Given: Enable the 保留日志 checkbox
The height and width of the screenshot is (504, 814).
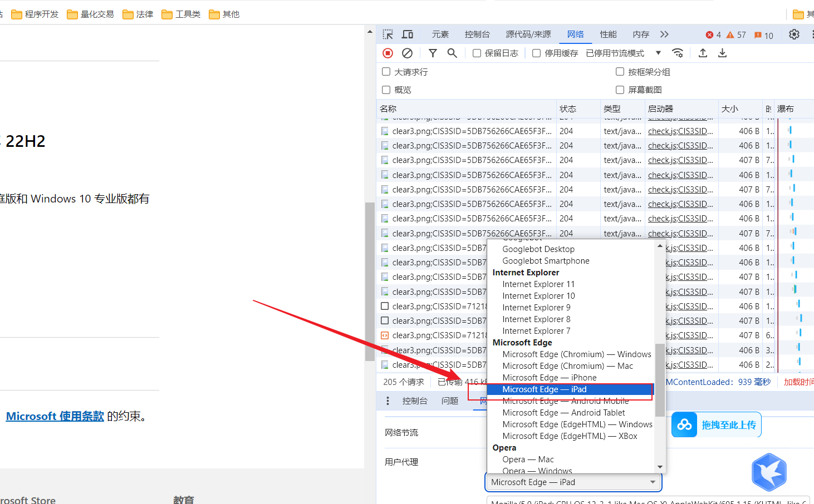Looking at the screenshot, I should pos(477,53).
